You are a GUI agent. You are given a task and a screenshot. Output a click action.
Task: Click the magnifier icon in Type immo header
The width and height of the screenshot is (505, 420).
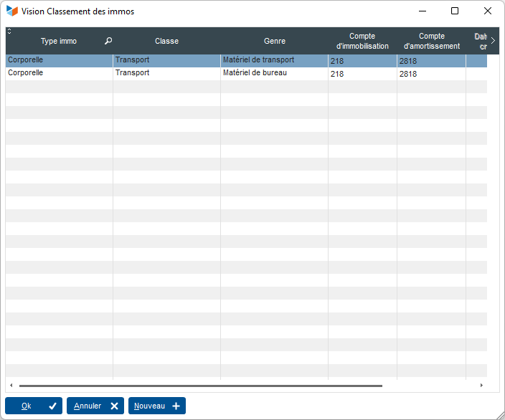tap(108, 42)
